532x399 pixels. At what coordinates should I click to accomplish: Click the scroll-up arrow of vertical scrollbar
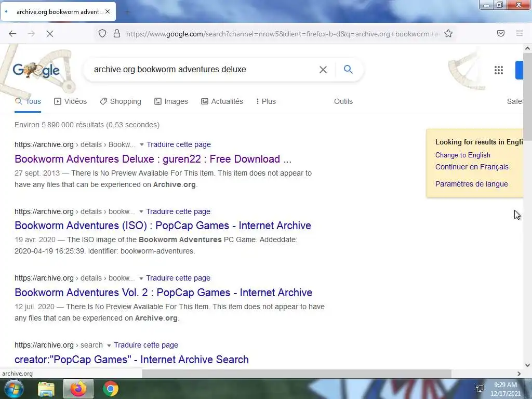click(x=527, y=48)
